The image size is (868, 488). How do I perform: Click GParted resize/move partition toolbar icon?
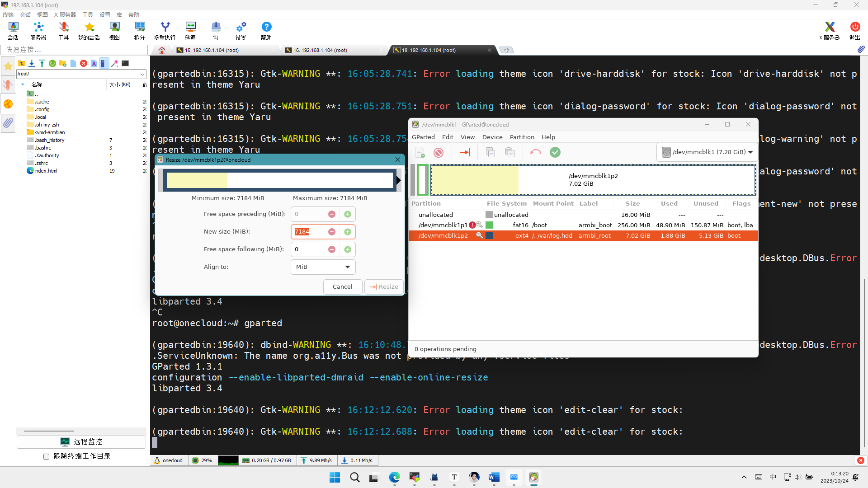465,152
